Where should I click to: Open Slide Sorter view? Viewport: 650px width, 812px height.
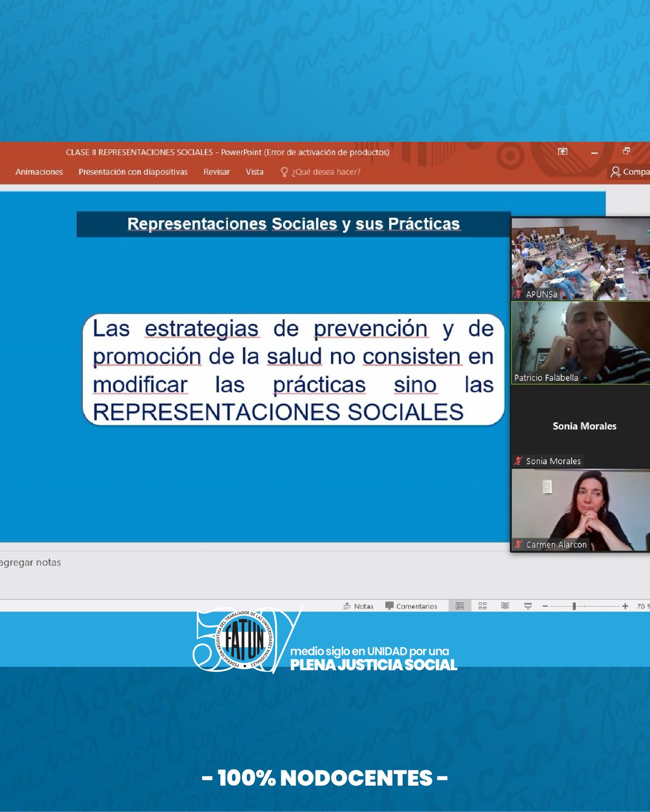point(482,606)
